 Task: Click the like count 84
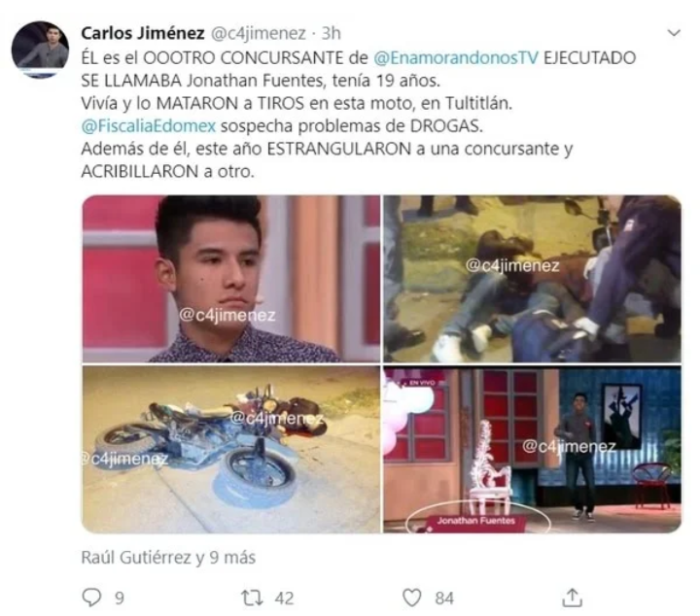(x=444, y=599)
